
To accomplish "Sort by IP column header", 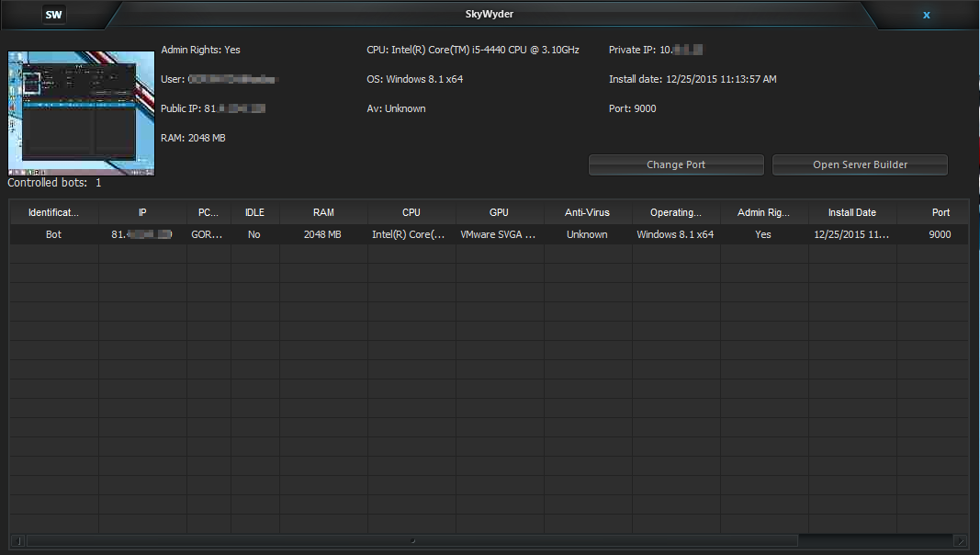I will coord(142,212).
